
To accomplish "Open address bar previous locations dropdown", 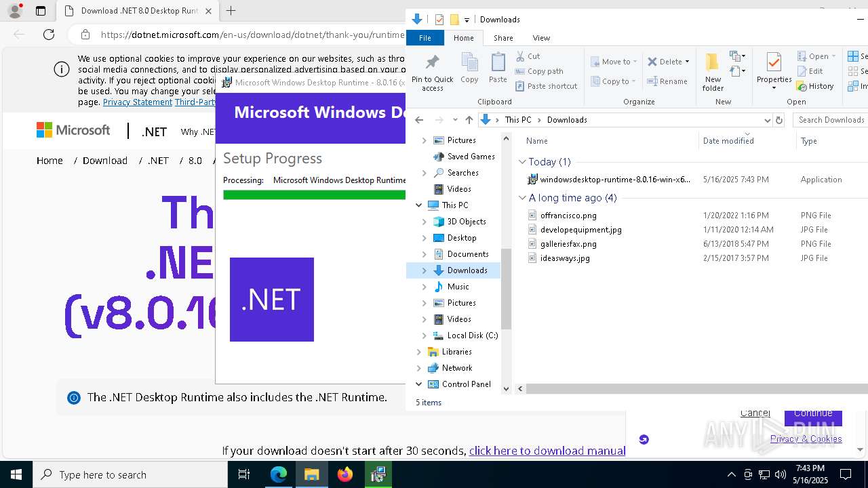I will point(767,120).
